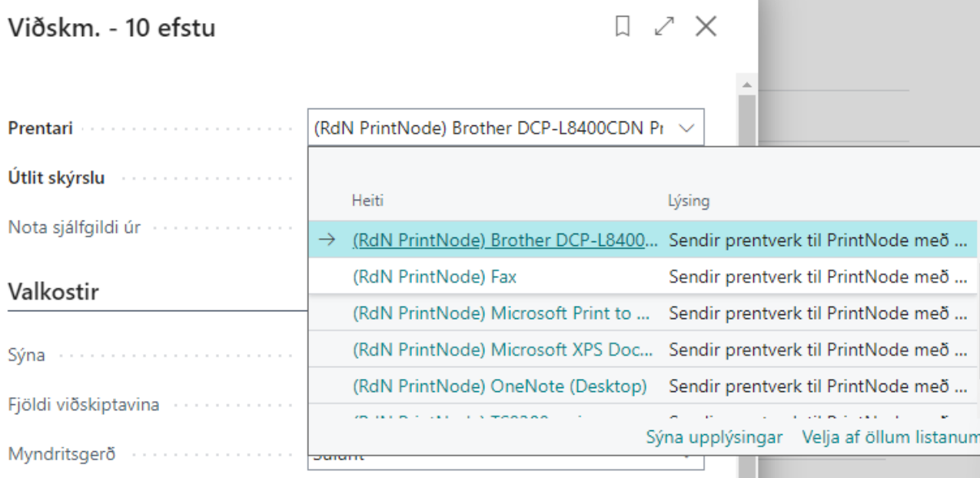The height and width of the screenshot is (478, 980).
Task: Close the Viðskm. - 10 efstu dialog
Action: point(706,28)
